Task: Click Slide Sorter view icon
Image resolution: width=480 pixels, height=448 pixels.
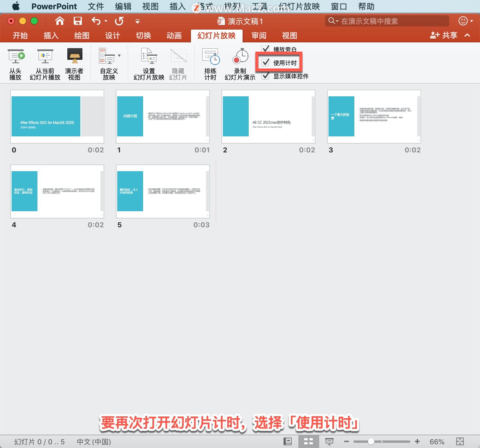Action: click(x=308, y=442)
